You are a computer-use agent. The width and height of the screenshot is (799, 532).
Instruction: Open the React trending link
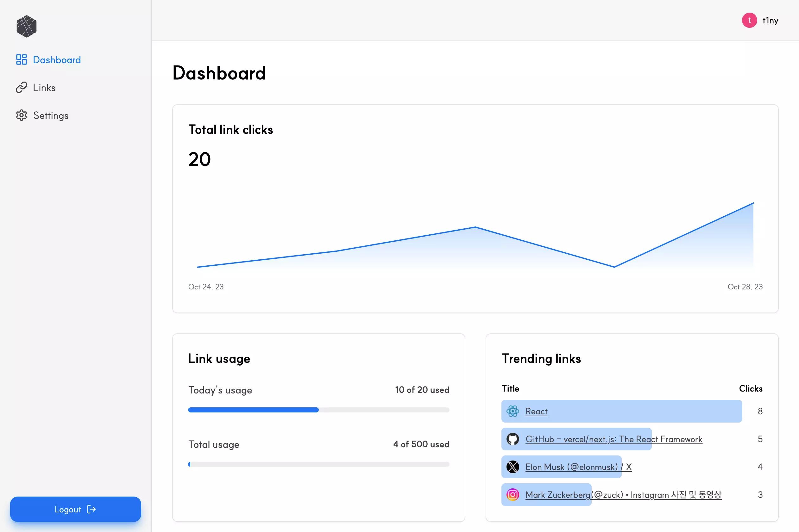pos(537,411)
